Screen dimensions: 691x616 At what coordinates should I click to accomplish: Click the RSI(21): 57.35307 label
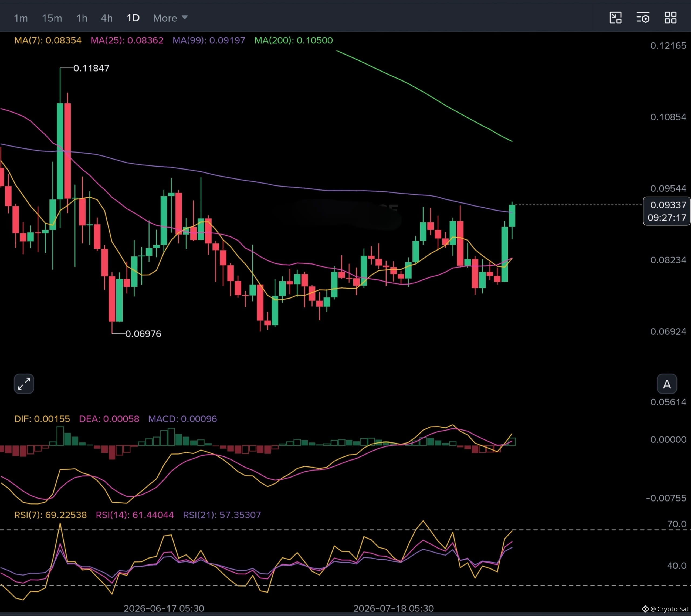point(222,515)
